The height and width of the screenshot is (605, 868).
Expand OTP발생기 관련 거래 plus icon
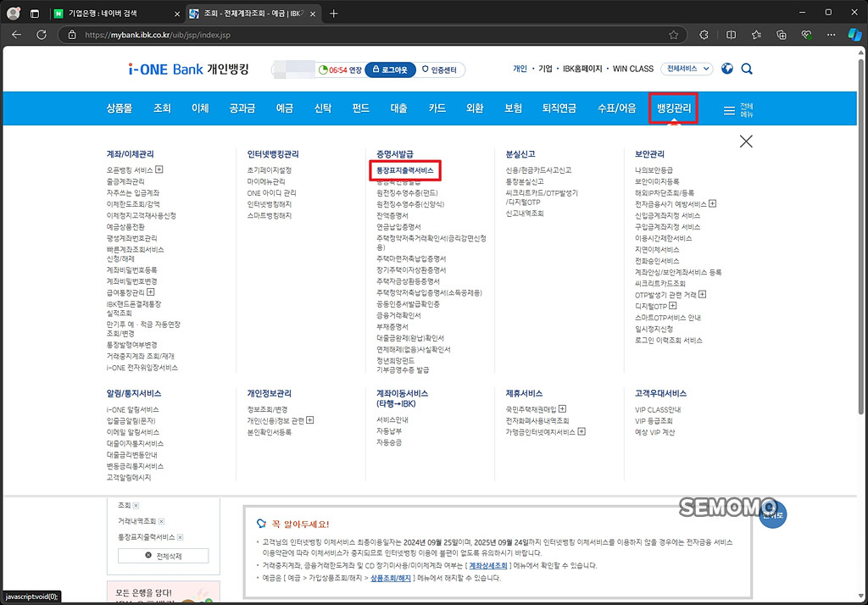pyautogui.click(x=702, y=295)
